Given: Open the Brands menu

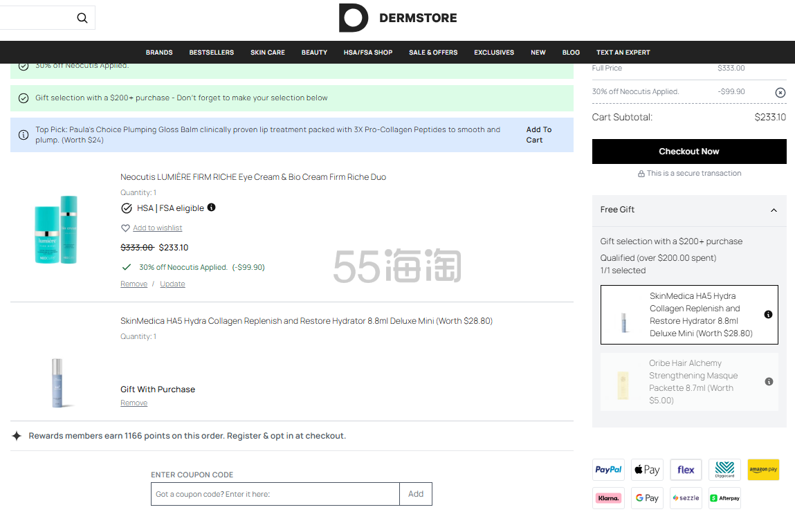Looking at the screenshot, I should [159, 53].
